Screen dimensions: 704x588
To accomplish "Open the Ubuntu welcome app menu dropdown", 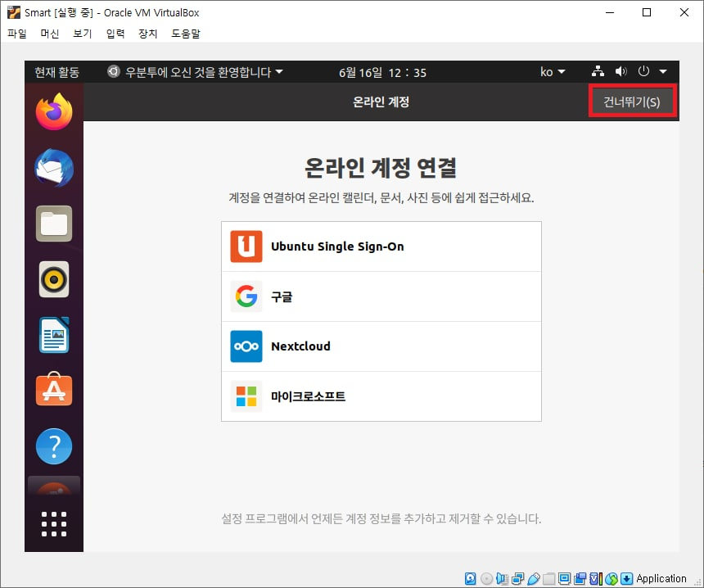I will [196, 72].
